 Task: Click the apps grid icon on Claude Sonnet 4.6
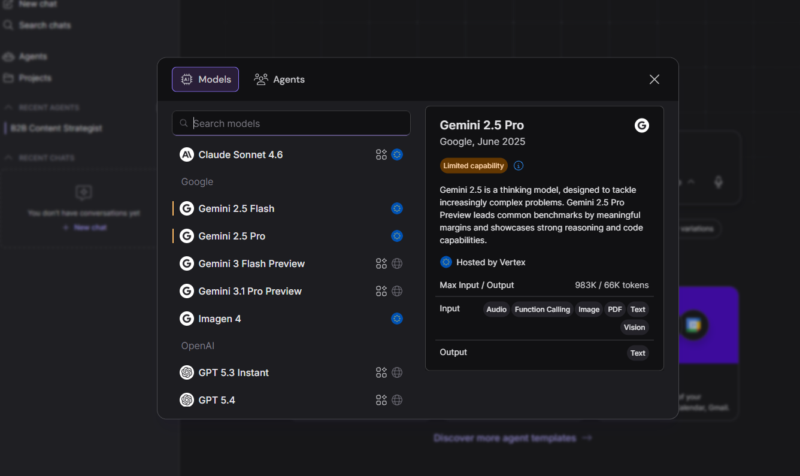[x=381, y=155]
